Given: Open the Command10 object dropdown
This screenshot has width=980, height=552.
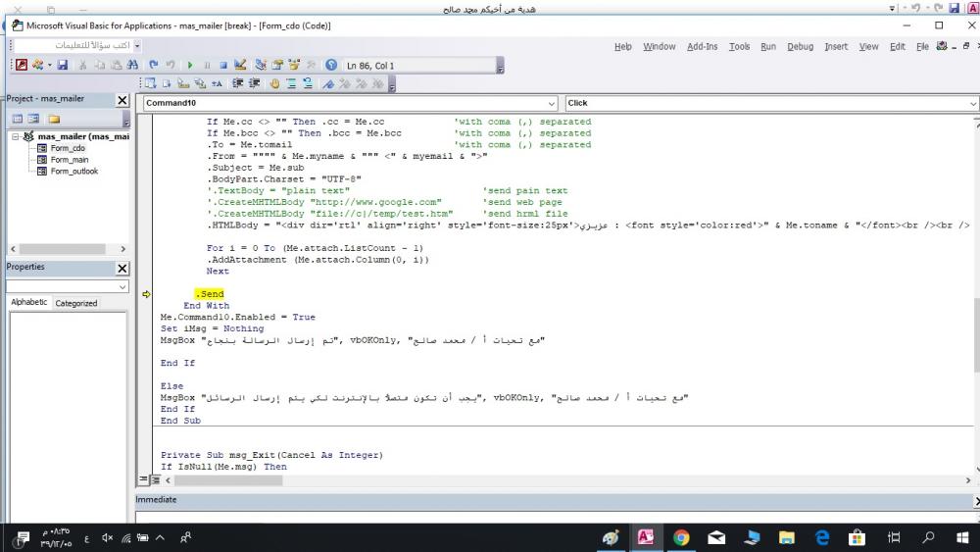Looking at the screenshot, I should tap(551, 103).
